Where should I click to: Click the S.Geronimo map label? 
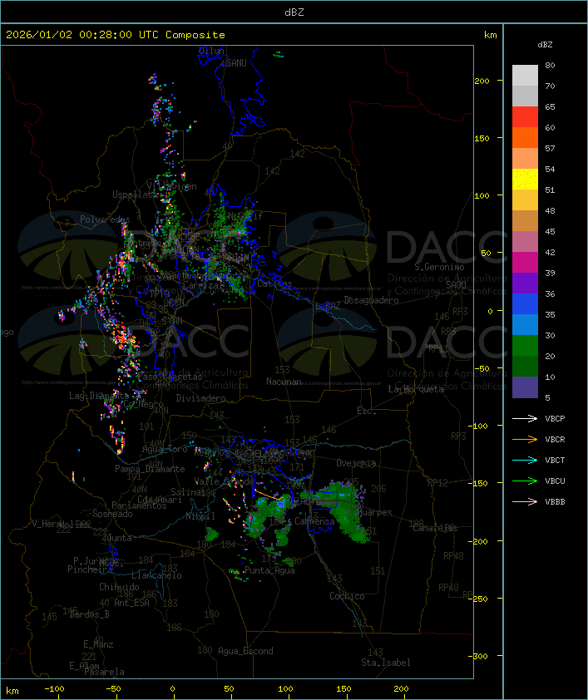click(x=439, y=267)
